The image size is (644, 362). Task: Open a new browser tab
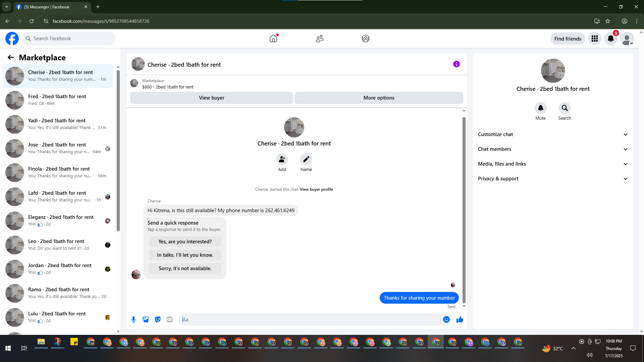point(98,7)
